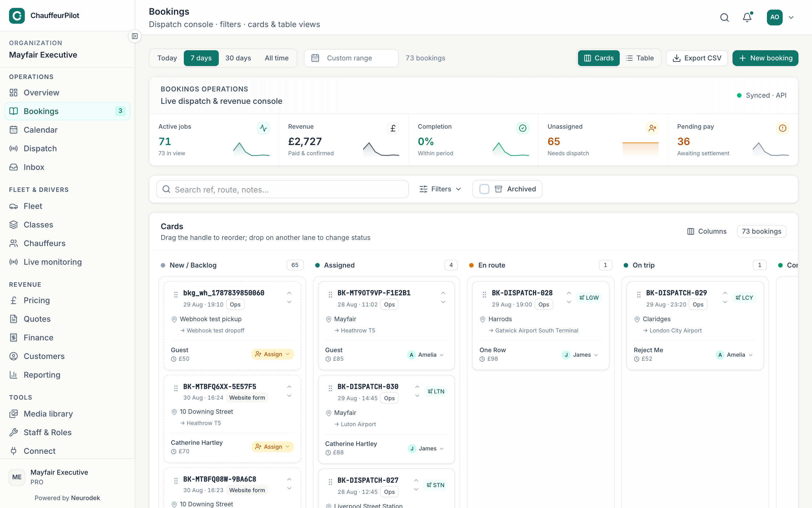Grab drag handle of bkg_wh_1787839850060 card
This screenshot has width=812, height=508.
(176, 295)
